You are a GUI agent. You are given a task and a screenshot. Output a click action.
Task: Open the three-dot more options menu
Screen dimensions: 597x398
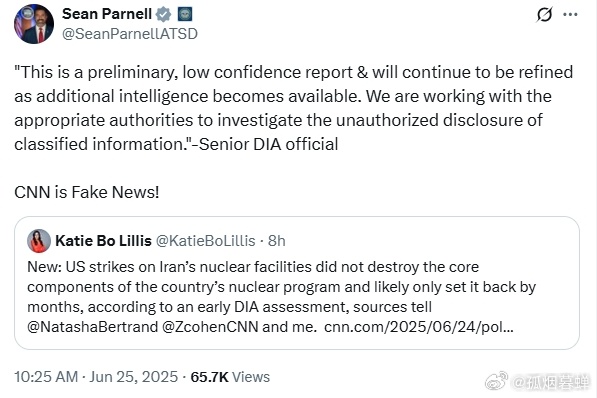[570, 15]
